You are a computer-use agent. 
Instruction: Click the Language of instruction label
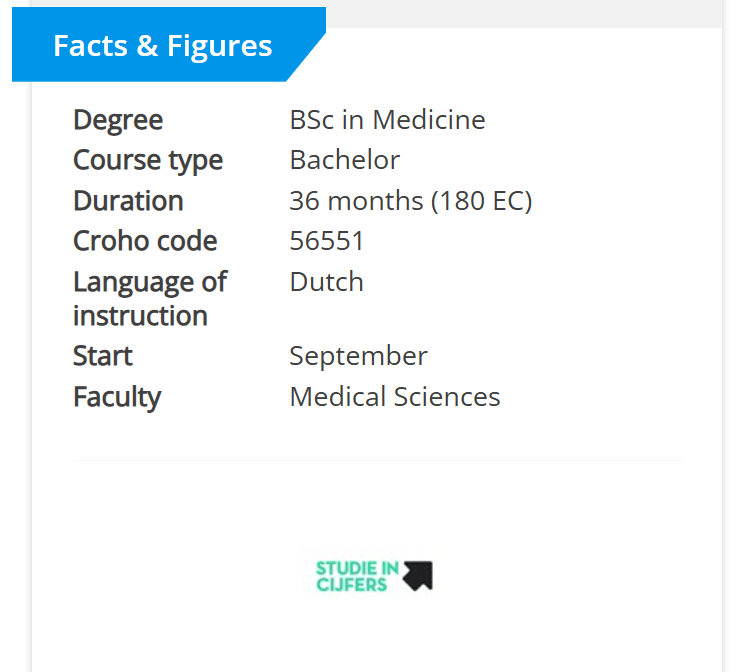click(150, 299)
